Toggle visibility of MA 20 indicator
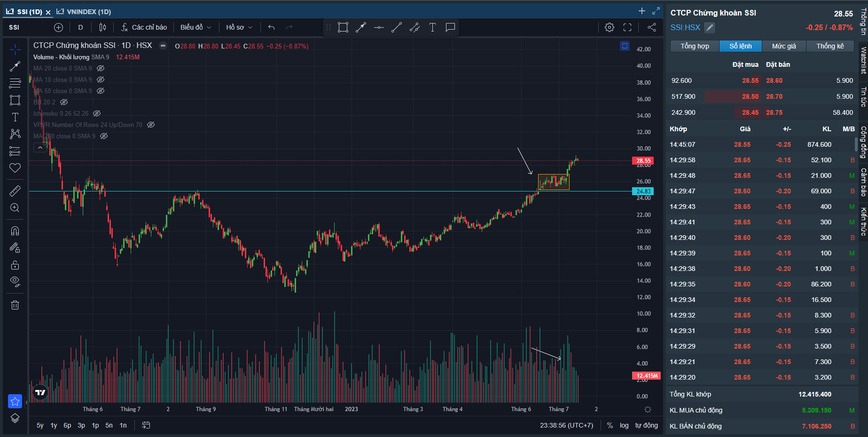The height and width of the screenshot is (437, 868). click(101, 68)
